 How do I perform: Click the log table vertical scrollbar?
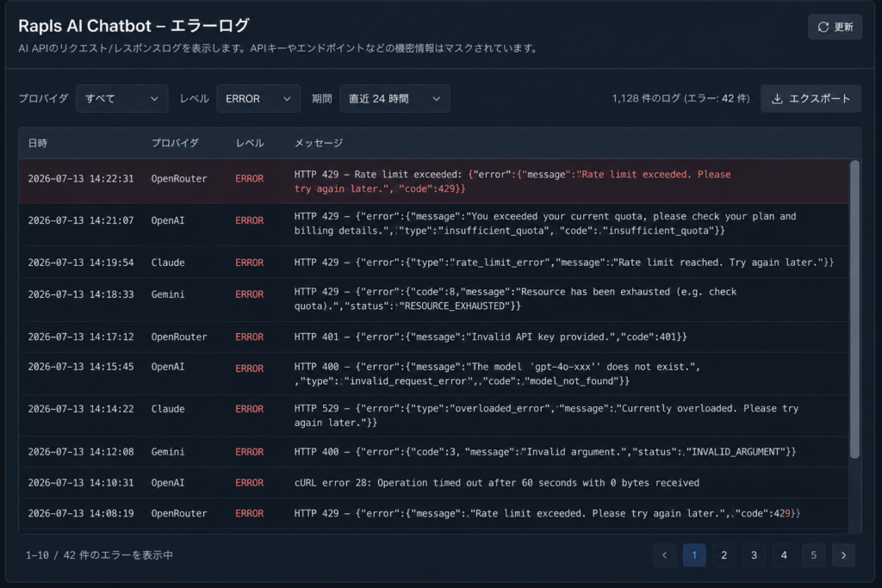pyautogui.click(x=854, y=309)
